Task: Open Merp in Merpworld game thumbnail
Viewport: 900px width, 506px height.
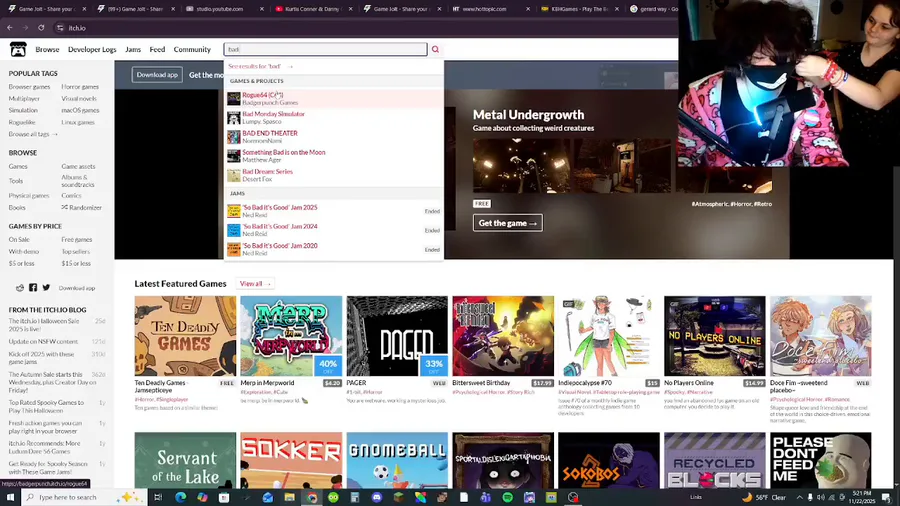Action: point(291,336)
